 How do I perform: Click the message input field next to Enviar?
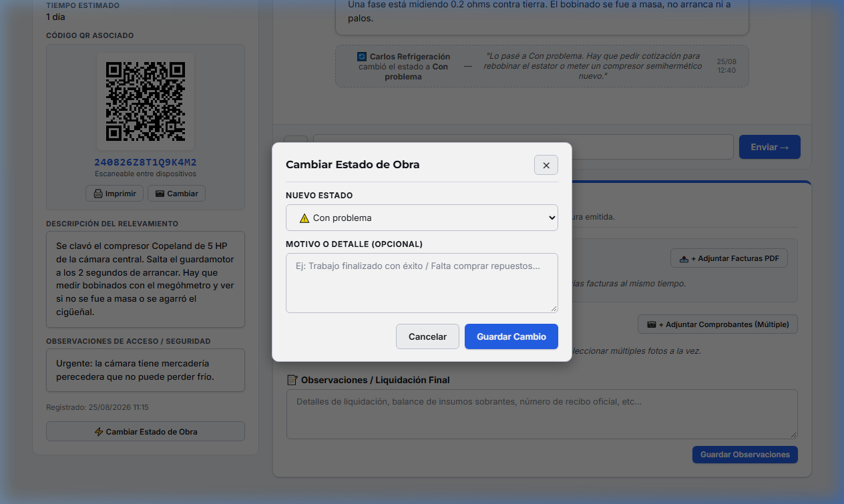click(x=523, y=147)
